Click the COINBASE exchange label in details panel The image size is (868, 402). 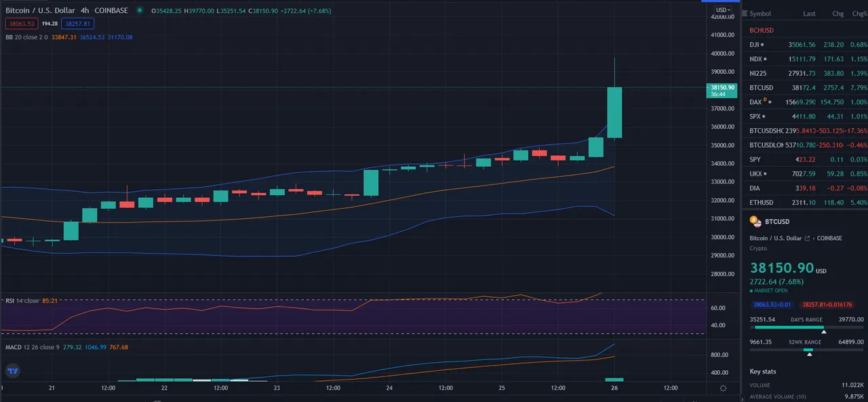click(829, 238)
